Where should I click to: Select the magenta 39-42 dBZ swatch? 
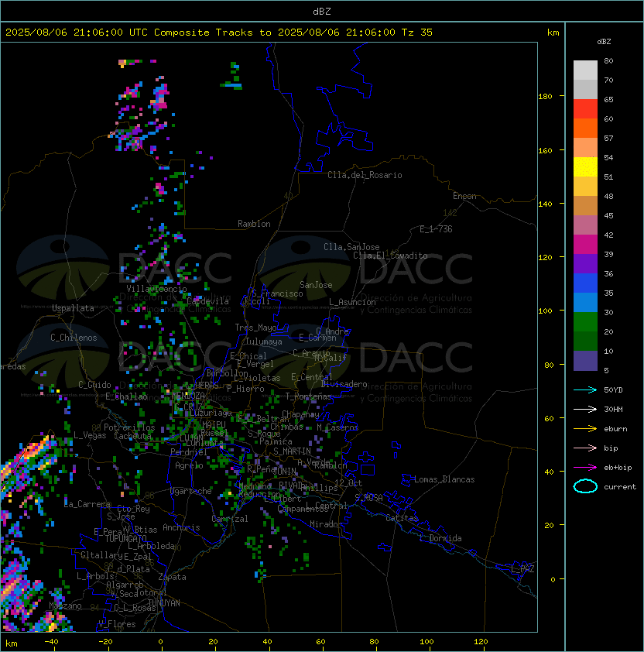pyautogui.click(x=585, y=245)
